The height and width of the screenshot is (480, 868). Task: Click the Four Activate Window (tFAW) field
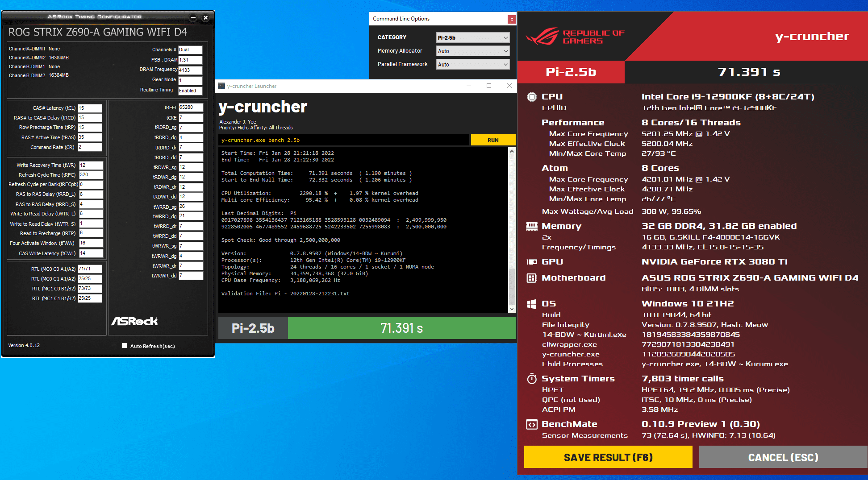[91, 243]
